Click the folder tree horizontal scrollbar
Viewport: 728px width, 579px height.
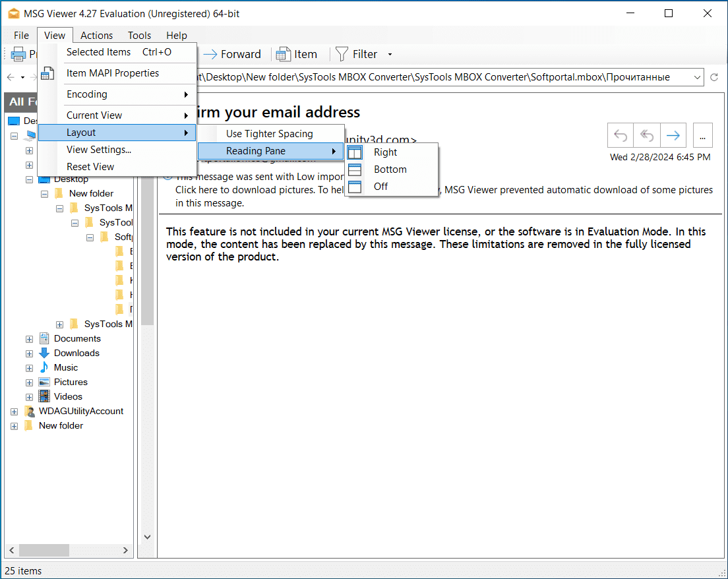coord(44,550)
